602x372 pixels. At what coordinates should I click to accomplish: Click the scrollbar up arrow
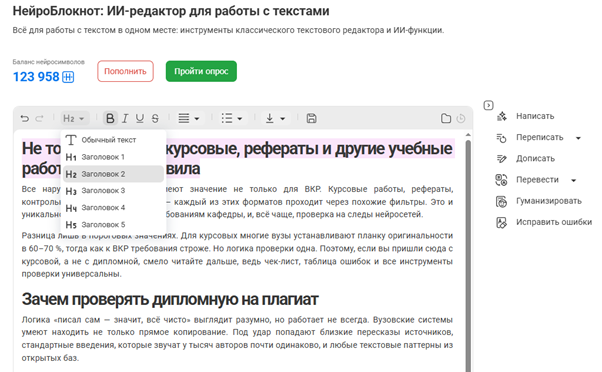468,135
